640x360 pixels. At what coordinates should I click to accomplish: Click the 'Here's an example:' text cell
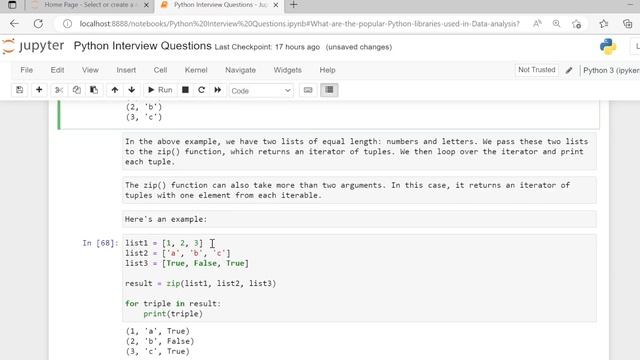359,219
